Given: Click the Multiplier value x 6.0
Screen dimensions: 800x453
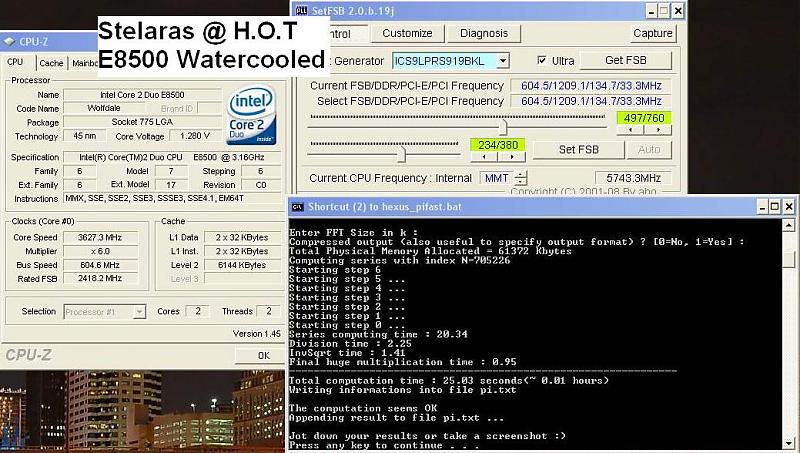Looking at the screenshot, I should point(100,251).
